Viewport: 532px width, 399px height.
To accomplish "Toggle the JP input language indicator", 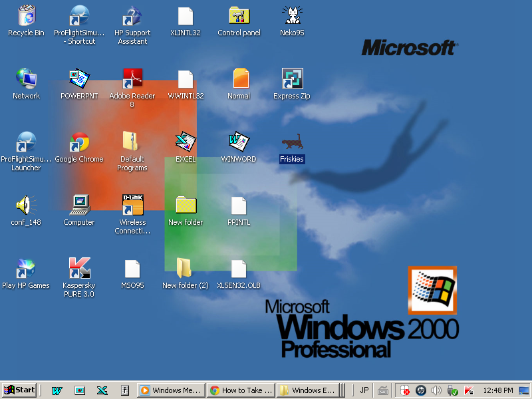I will coord(364,390).
